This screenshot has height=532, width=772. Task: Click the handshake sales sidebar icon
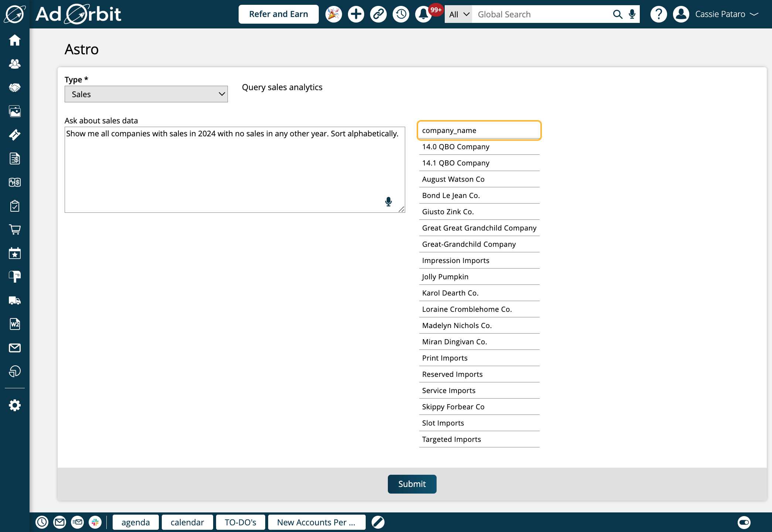[x=15, y=88]
